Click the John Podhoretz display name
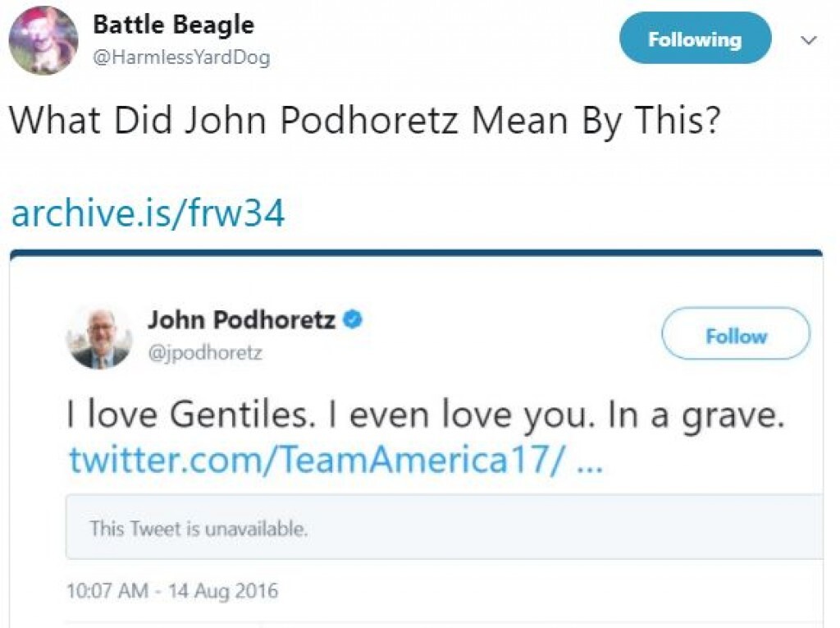 pos(241,319)
